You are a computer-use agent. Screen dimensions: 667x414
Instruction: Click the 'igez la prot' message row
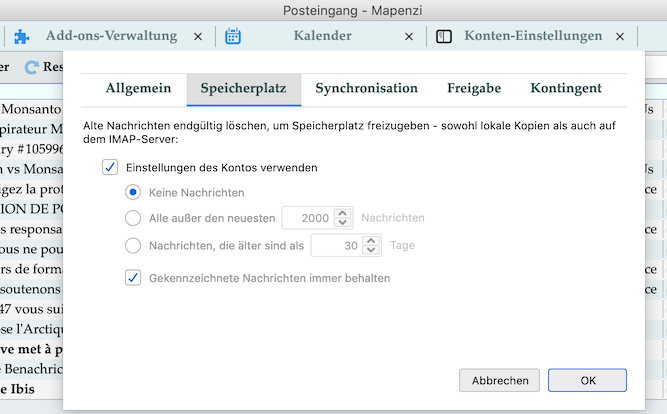31,189
